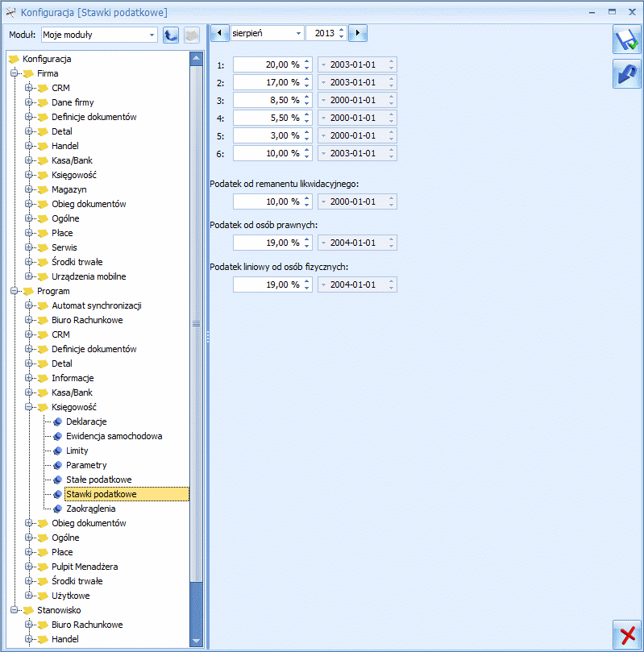Click the vertical panel splitter handle
This screenshot has height=652, width=644.
tap(207, 337)
